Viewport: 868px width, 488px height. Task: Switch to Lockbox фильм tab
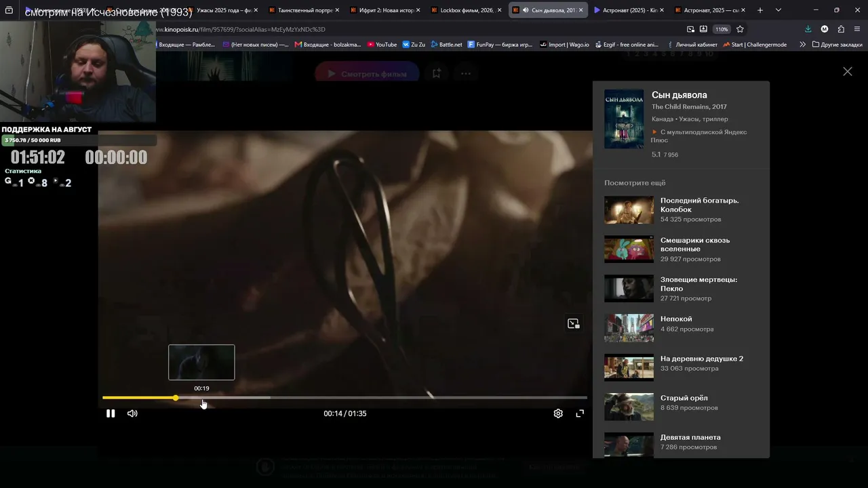465,10
